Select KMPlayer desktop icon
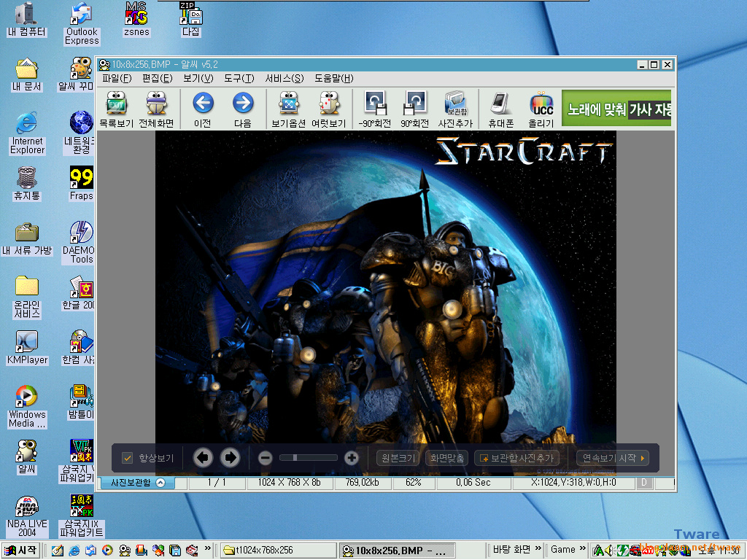The height and width of the screenshot is (560, 747). pos(27,348)
